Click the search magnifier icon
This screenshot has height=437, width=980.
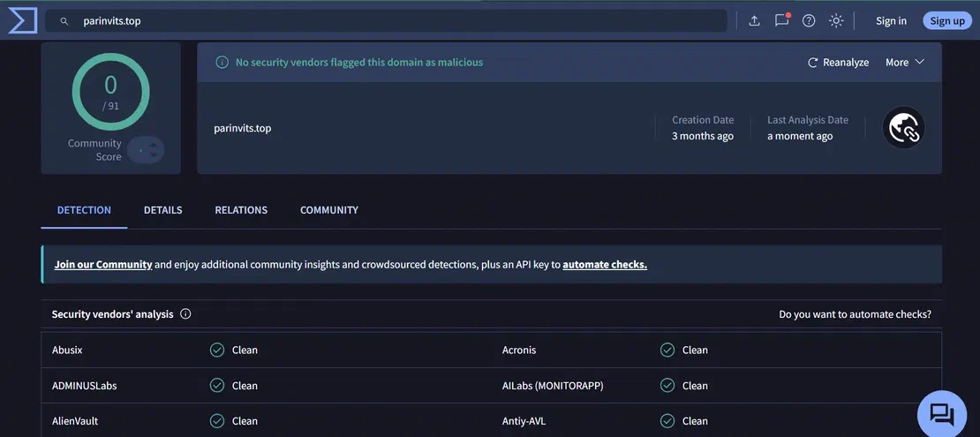tap(64, 21)
